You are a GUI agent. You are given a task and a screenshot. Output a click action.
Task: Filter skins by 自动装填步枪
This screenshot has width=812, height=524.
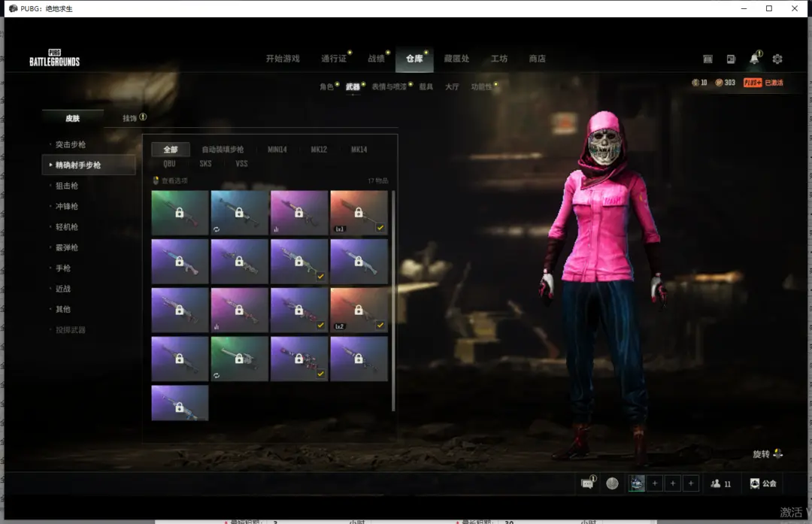(223, 149)
